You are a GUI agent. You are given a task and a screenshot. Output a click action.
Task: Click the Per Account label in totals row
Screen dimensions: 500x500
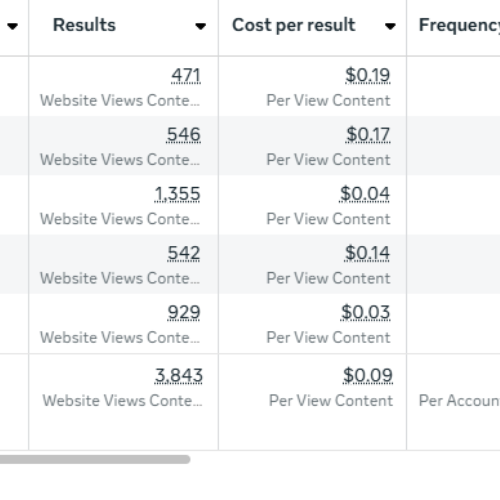459,401
